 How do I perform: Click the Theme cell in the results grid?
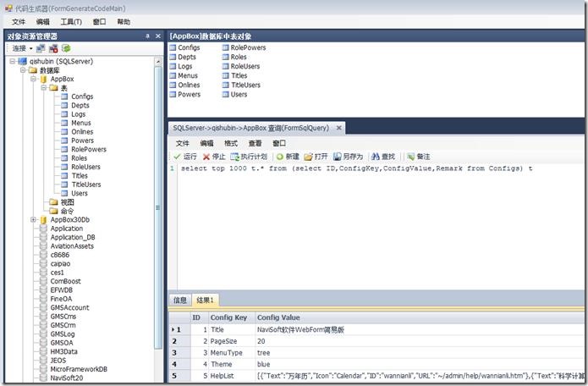pyautogui.click(x=232, y=364)
